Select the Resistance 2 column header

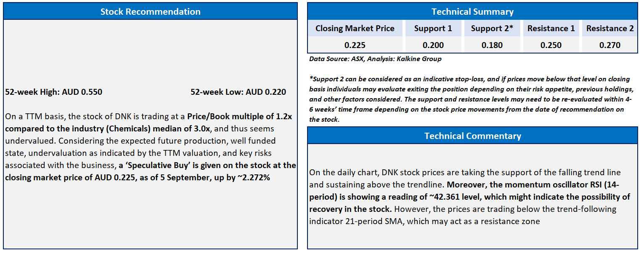[x=610, y=28]
